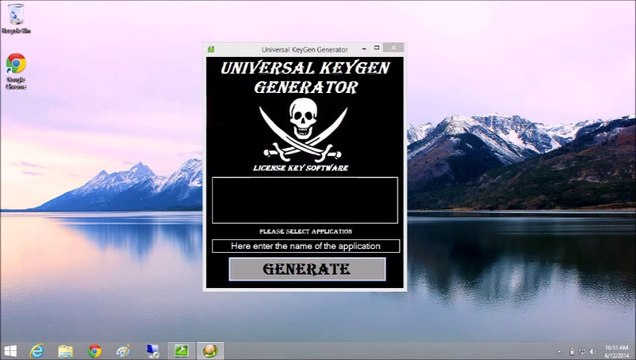
Task: Switch to the gold orb taskbar app
Action: (x=211, y=351)
